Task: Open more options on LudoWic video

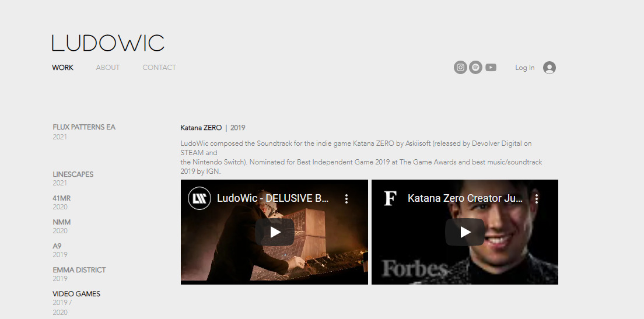Action: (346, 199)
